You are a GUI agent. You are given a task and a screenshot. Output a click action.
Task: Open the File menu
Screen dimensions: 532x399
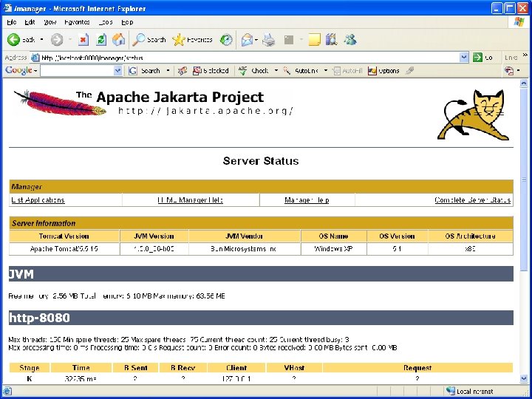12,22
